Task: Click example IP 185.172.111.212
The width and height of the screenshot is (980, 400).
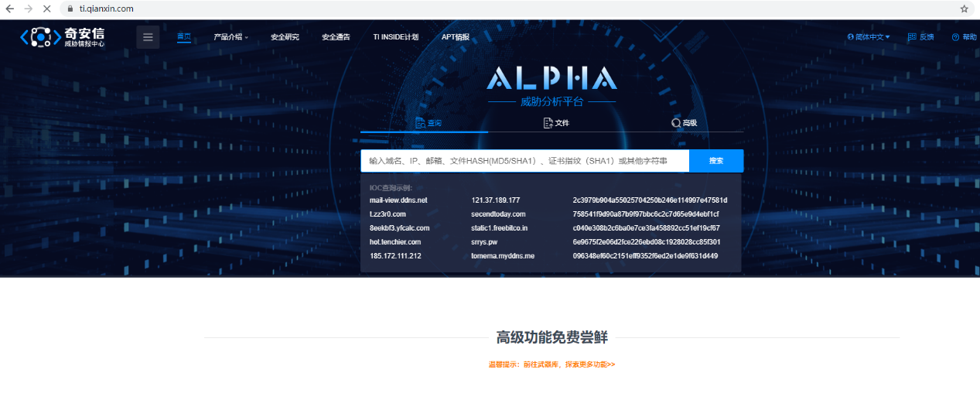Action: click(395, 256)
